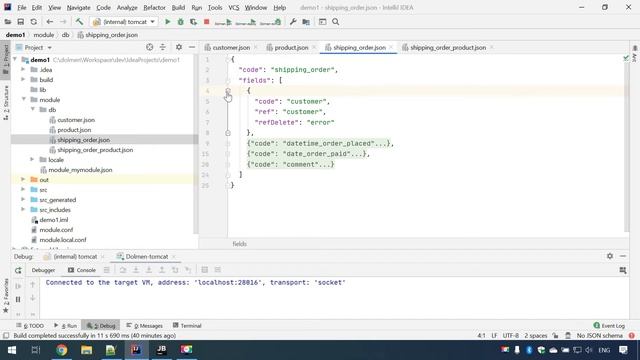Expand the src_generated folder
The image size is (640, 360).
[23, 200]
